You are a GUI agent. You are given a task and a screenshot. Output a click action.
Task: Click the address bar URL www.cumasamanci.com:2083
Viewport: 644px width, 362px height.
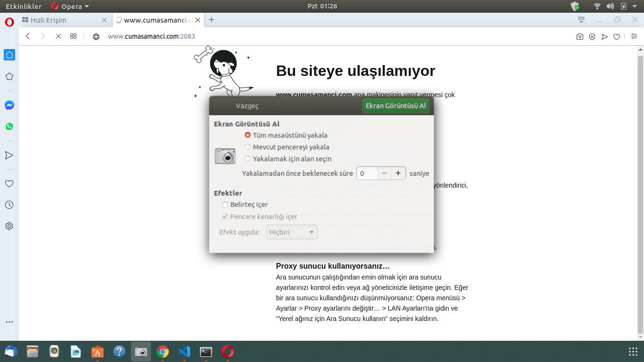pos(151,36)
